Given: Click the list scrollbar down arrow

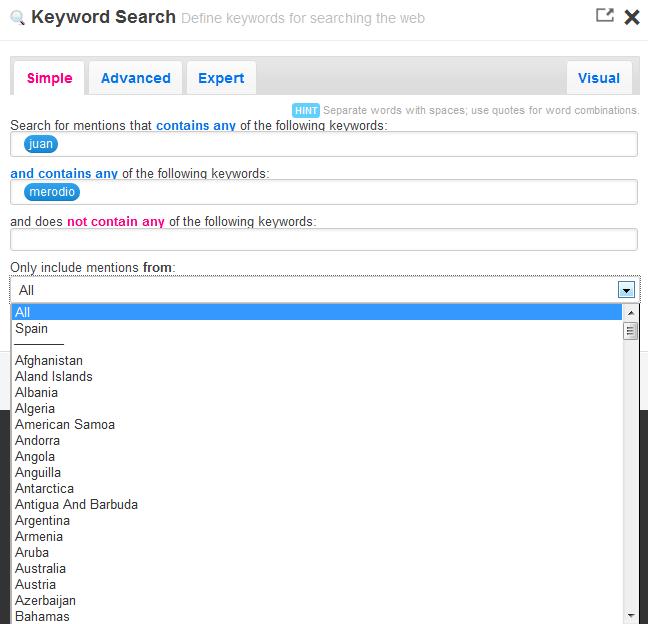Looking at the screenshot, I should coord(631,615).
